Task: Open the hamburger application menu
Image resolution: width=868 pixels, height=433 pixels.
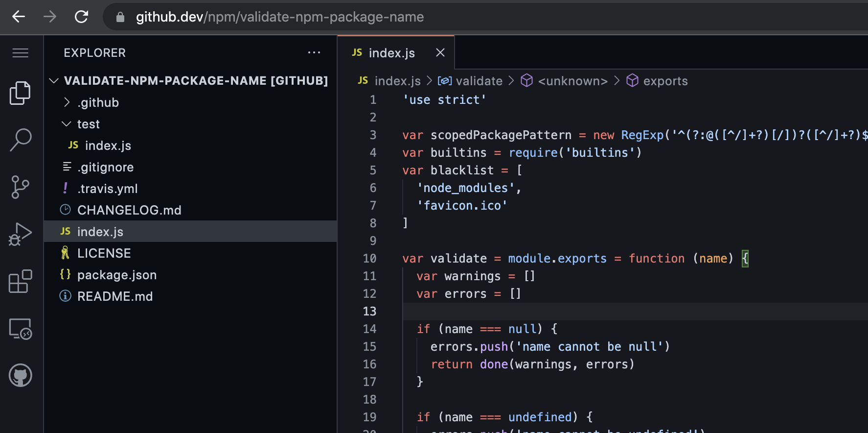Action: pos(20,53)
